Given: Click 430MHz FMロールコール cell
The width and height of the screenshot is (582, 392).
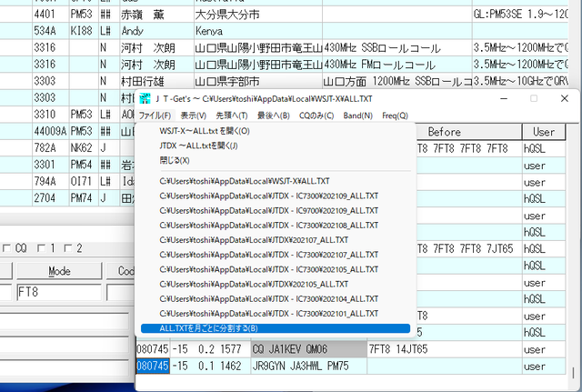Looking at the screenshot, I should (397, 65).
